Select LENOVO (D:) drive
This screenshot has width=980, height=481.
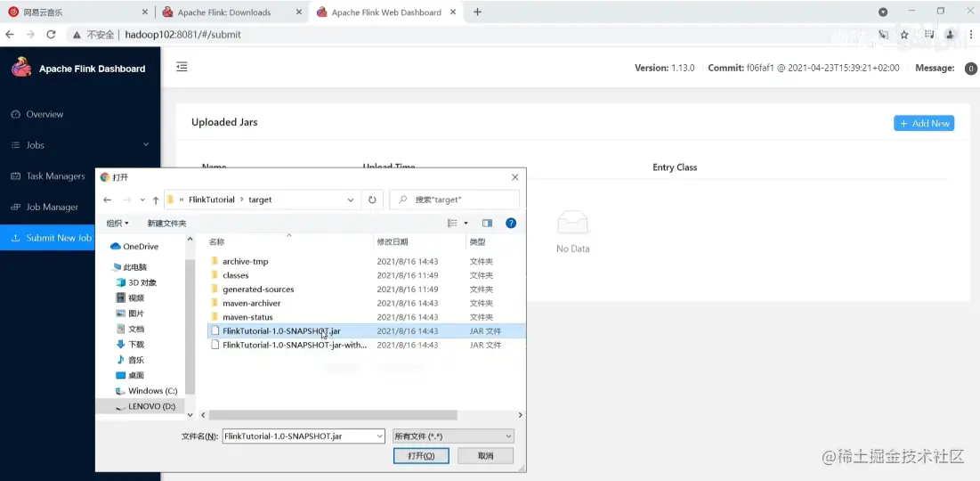pos(146,406)
